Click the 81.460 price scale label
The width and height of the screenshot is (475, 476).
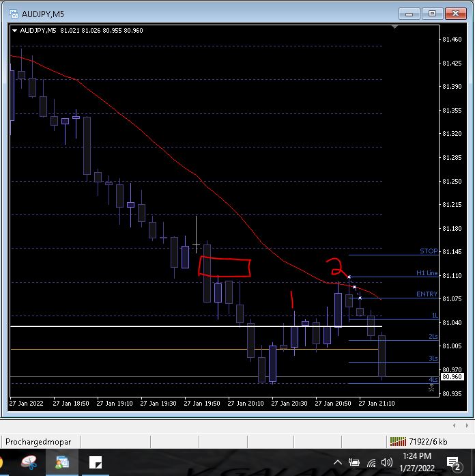452,40
